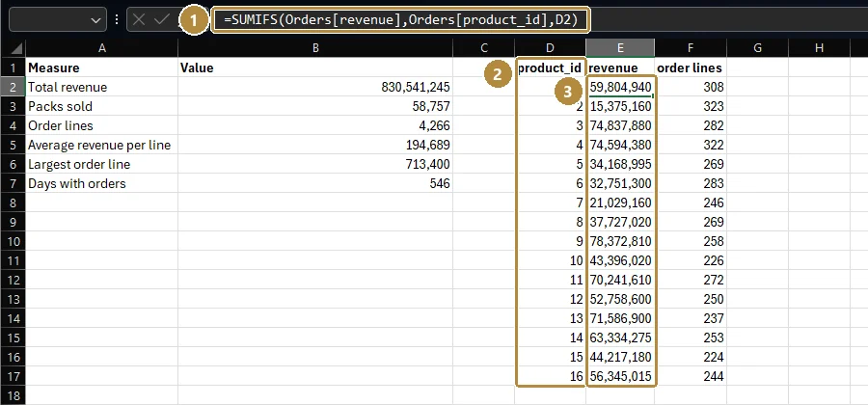
Task: Click the revenue cell 32,751,300
Action: click(620, 183)
